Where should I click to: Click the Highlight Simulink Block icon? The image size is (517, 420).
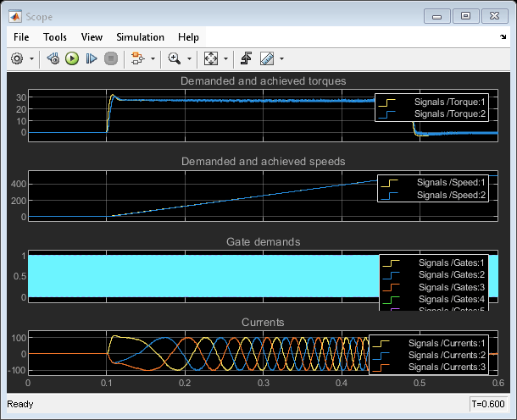click(137, 58)
